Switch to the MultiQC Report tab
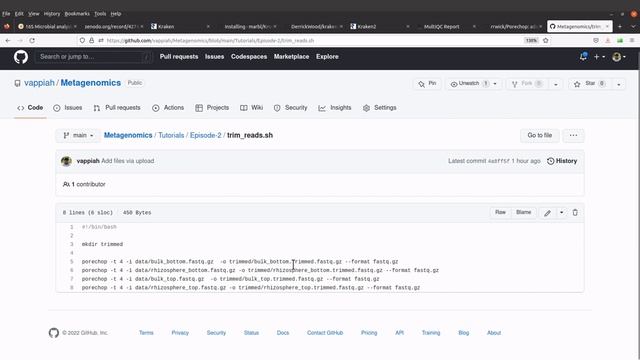Image resolution: width=640 pixels, height=360 pixels. [446, 27]
